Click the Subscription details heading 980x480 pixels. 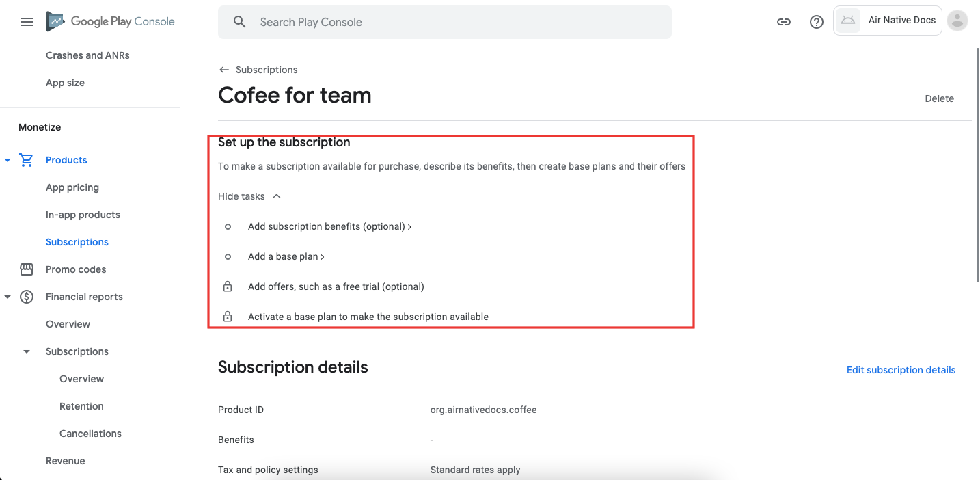tap(293, 367)
